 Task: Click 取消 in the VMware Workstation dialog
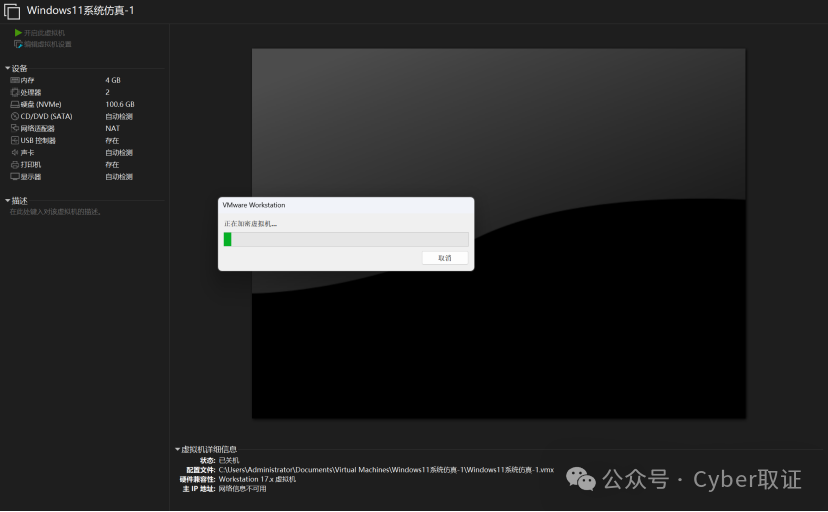coord(445,258)
